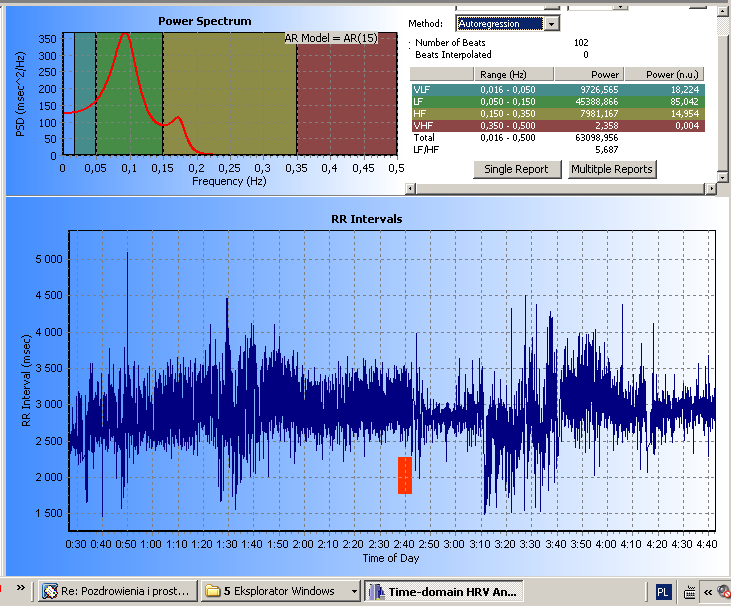This screenshot has width=731, height=606.
Task: Click horizontal scrollbar right arrow
Action: pos(711,189)
